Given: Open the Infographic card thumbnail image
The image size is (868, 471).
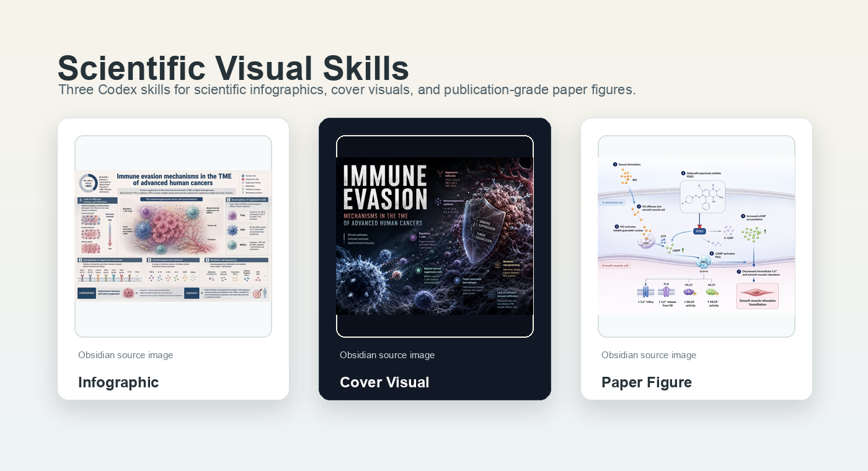Looking at the screenshot, I should [x=173, y=236].
